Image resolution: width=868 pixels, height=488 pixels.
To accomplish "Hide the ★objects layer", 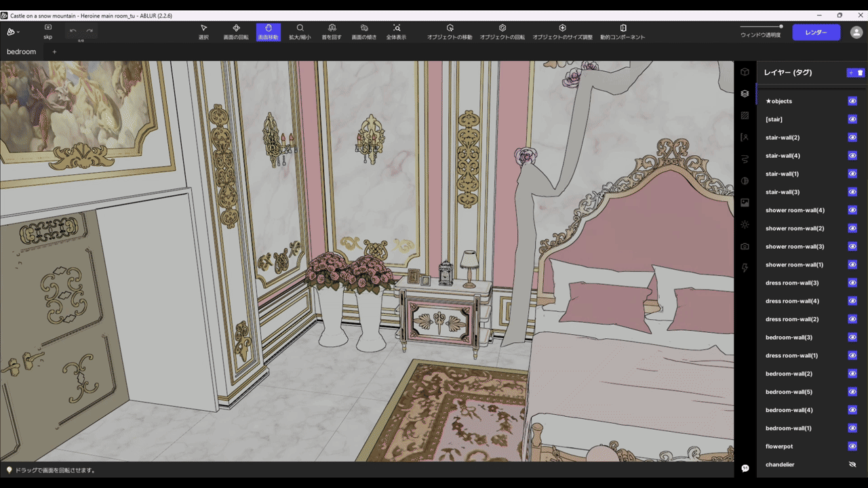I will [x=852, y=101].
